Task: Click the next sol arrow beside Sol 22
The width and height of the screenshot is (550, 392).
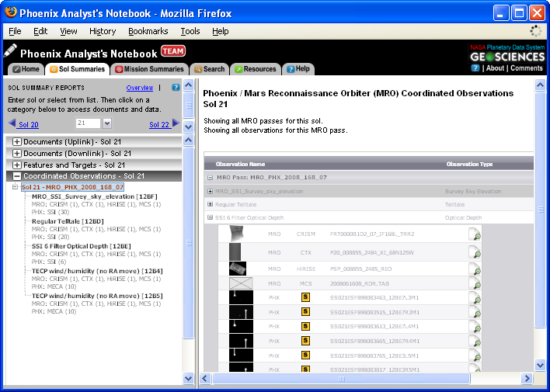Action: point(176,123)
